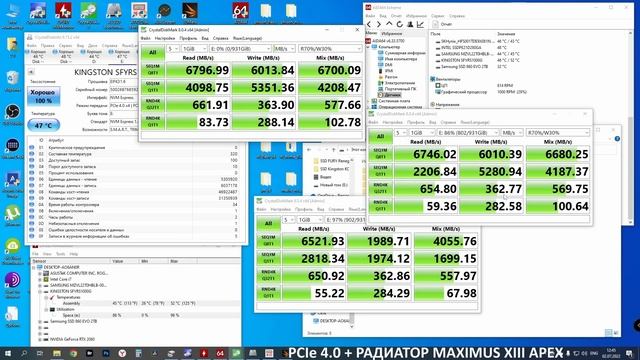Open Yandex Browser from the taskbar
Screen dimensions: 640x360
click(122, 353)
